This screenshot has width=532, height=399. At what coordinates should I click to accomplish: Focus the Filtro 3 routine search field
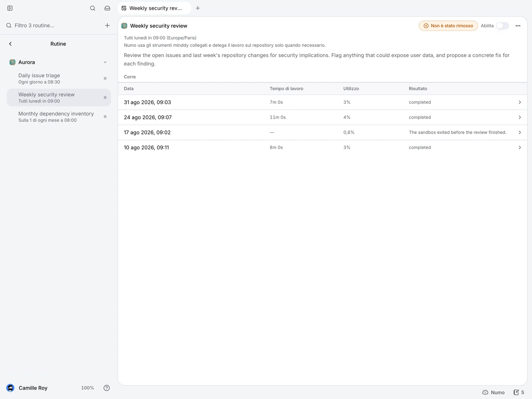[53, 25]
